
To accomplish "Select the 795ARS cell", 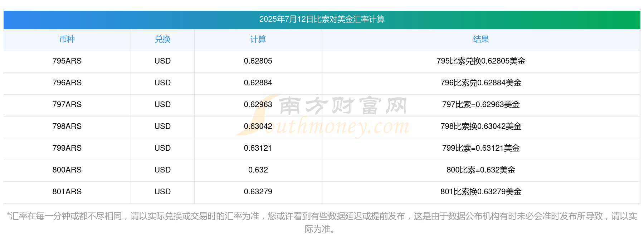I will pyautogui.click(x=67, y=61).
